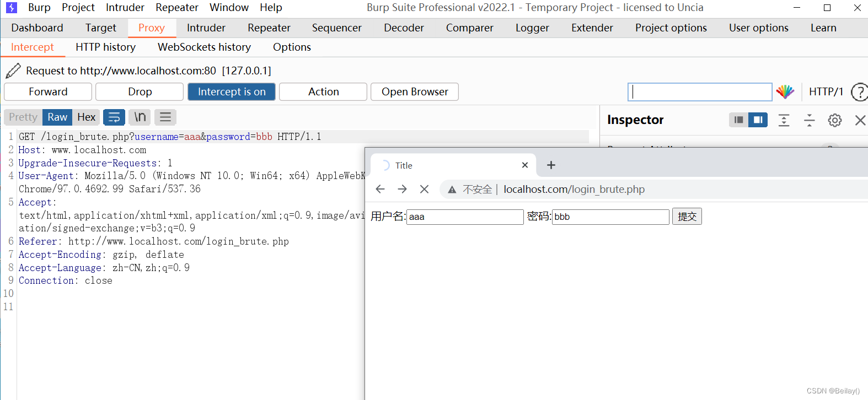The width and height of the screenshot is (868, 400).
Task: Click the Referer header line
Action: [154, 241]
